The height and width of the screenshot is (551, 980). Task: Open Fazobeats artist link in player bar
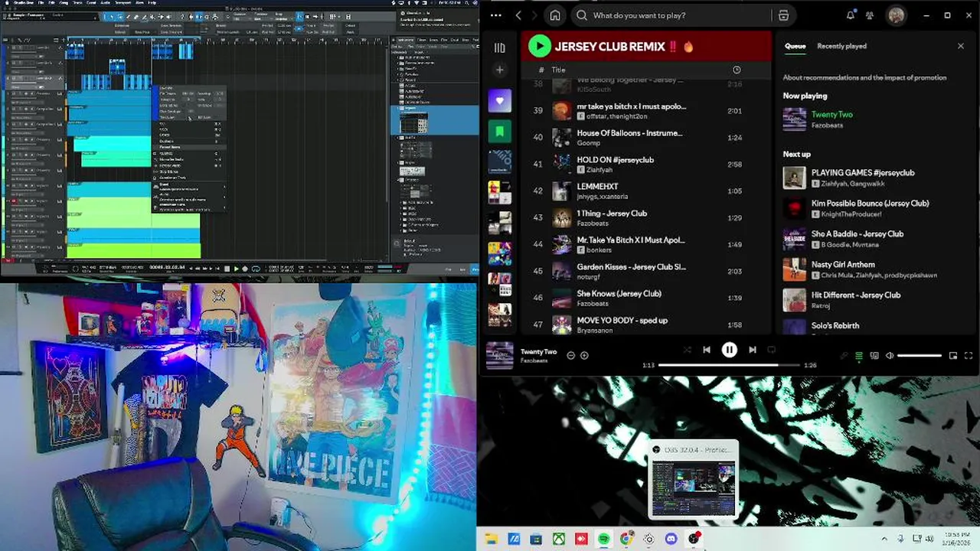click(534, 360)
